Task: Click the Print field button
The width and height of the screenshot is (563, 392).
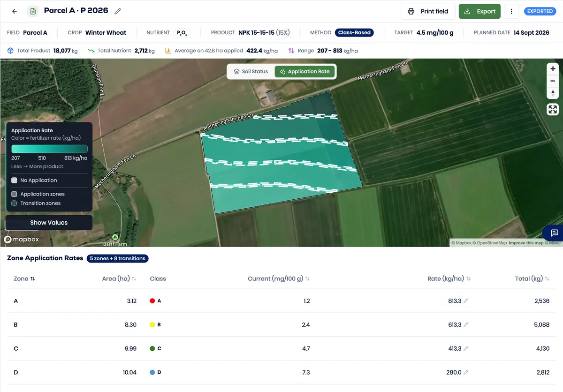Action: click(x=428, y=11)
